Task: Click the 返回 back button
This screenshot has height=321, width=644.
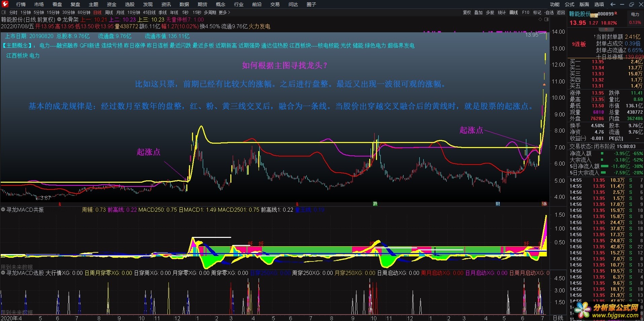Action: (561, 12)
